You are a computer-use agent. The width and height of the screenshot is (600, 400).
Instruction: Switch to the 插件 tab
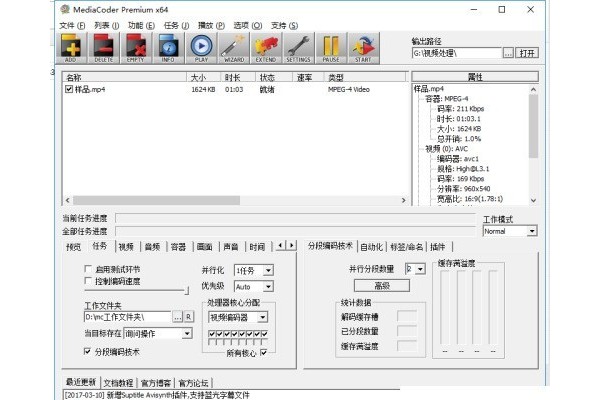[x=437, y=247]
